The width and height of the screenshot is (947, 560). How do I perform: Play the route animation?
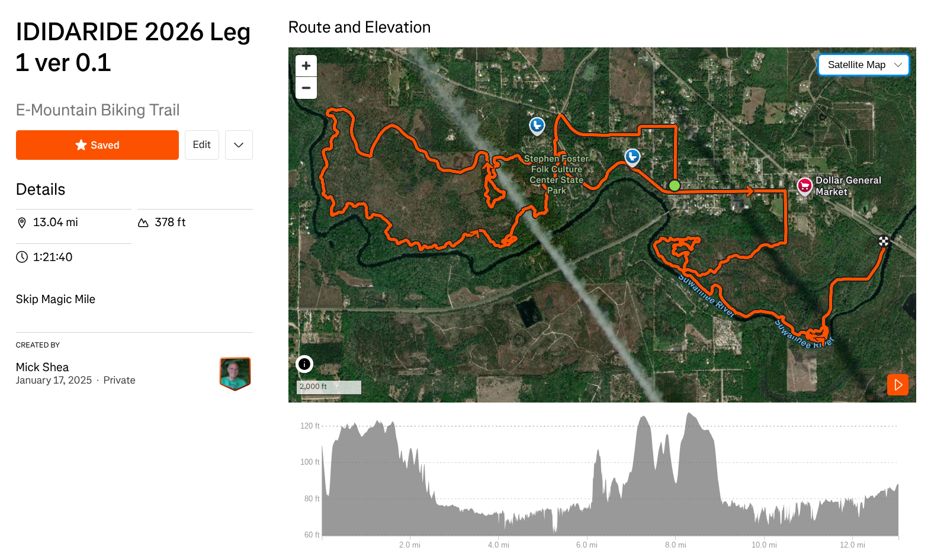click(x=897, y=385)
